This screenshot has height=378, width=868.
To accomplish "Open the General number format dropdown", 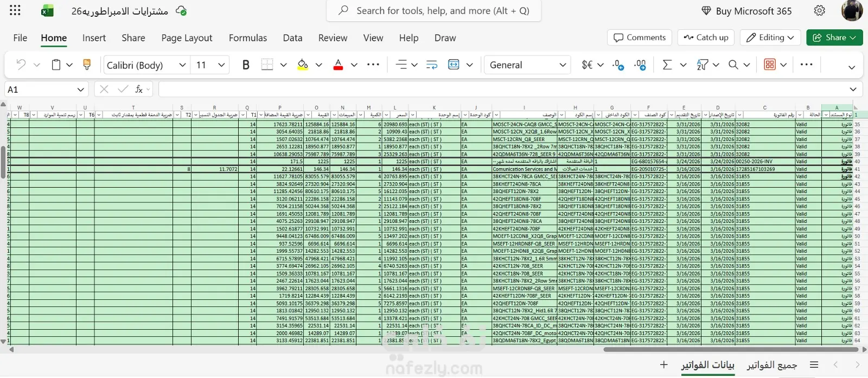I will click(x=563, y=65).
